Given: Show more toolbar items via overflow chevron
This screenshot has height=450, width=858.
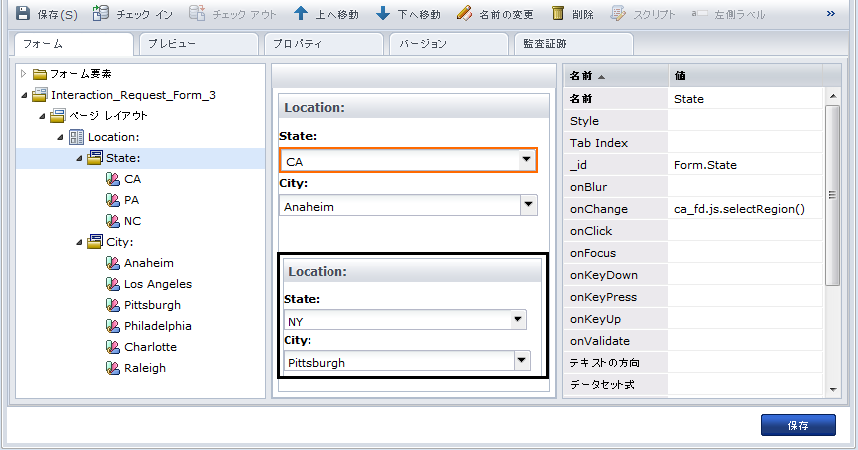Looking at the screenshot, I should pyautogui.click(x=830, y=14).
